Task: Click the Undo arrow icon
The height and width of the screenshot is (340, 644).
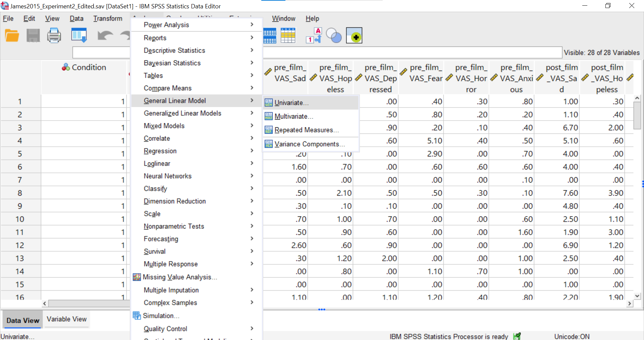Action: (105, 36)
